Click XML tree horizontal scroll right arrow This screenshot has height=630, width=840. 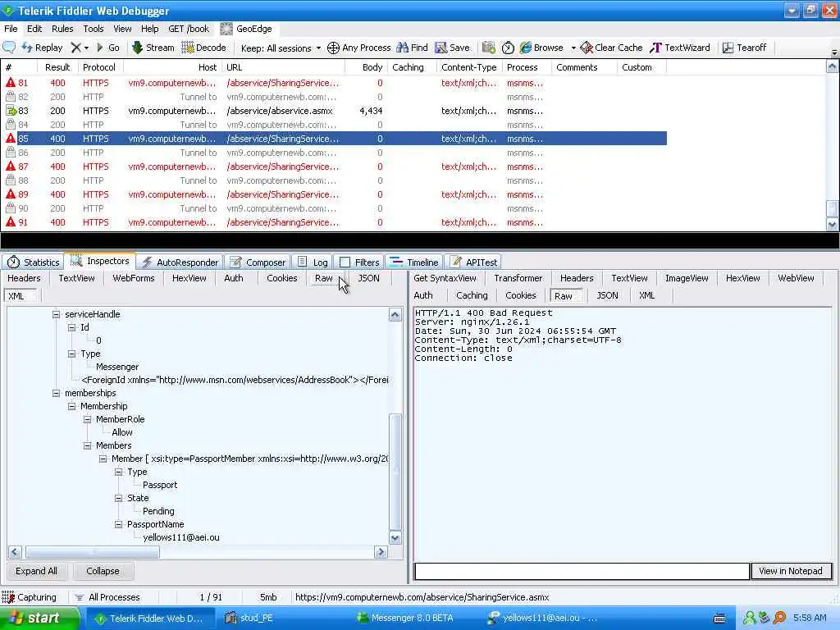381,551
